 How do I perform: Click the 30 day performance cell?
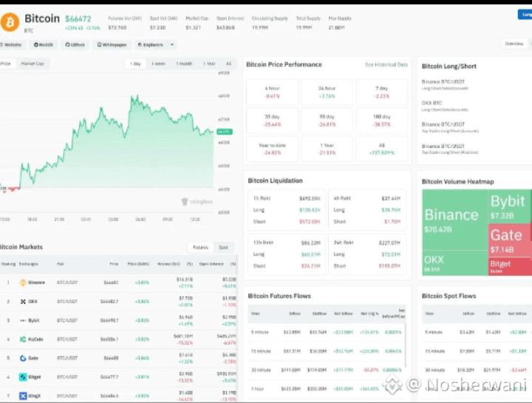pyautogui.click(x=272, y=121)
